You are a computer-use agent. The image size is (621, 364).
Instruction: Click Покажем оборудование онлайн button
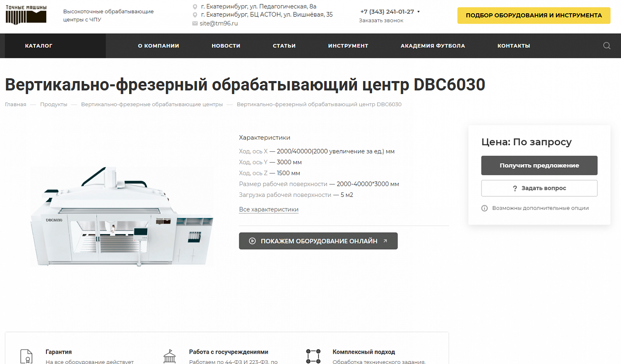click(x=318, y=241)
